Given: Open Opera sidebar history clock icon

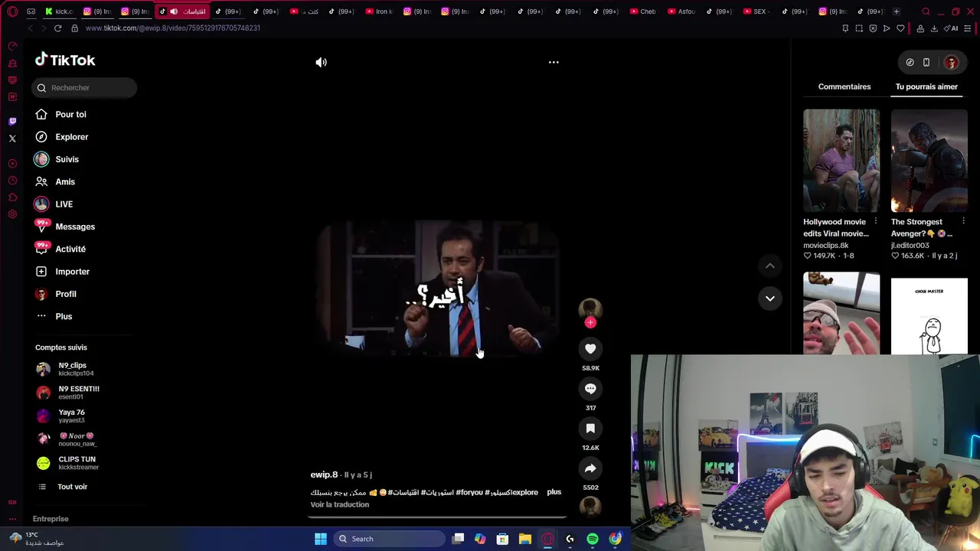Looking at the screenshot, I should (x=12, y=181).
